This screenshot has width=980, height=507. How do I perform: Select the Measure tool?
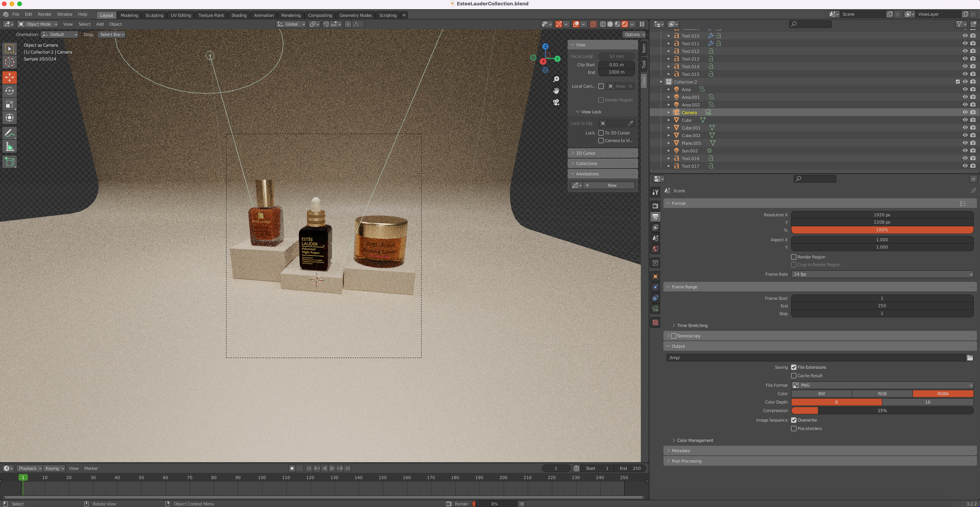[x=10, y=147]
